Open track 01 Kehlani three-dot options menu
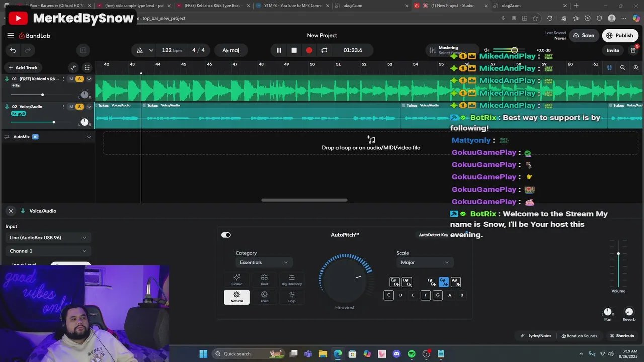644x362 pixels. [63, 79]
